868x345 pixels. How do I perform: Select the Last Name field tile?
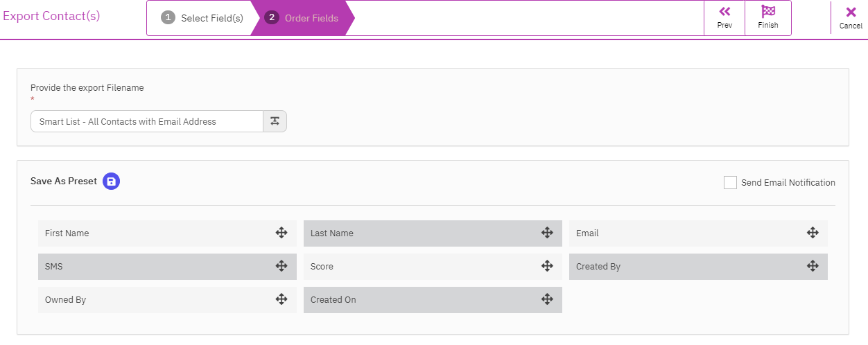433,233
